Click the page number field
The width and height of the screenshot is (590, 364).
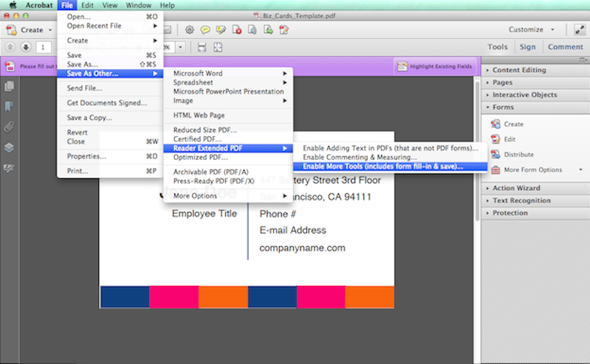[43, 47]
